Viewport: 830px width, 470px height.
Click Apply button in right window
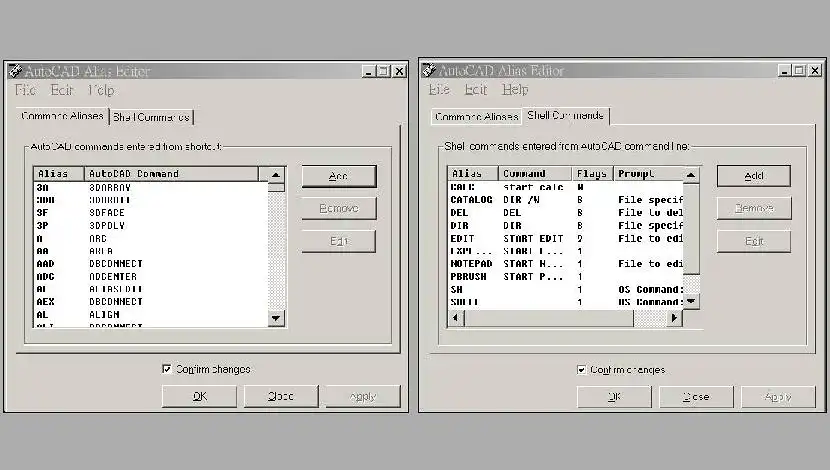tap(778, 396)
